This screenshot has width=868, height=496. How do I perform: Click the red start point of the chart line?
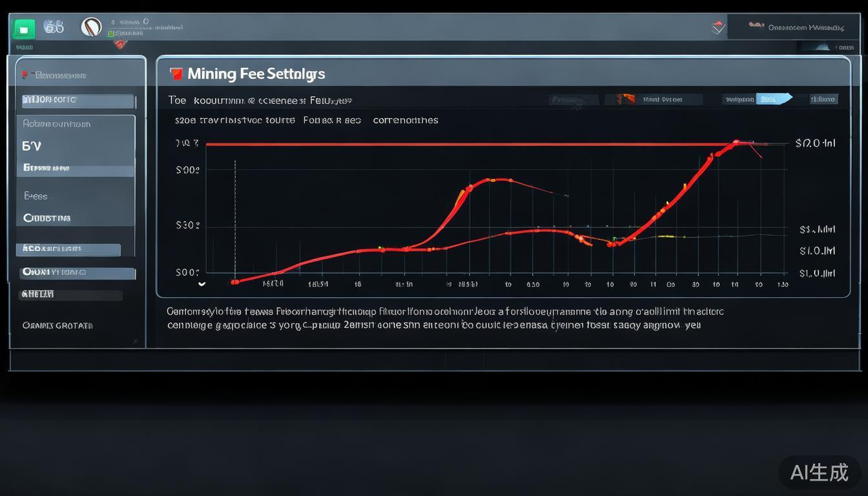pyautogui.click(x=234, y=282)
